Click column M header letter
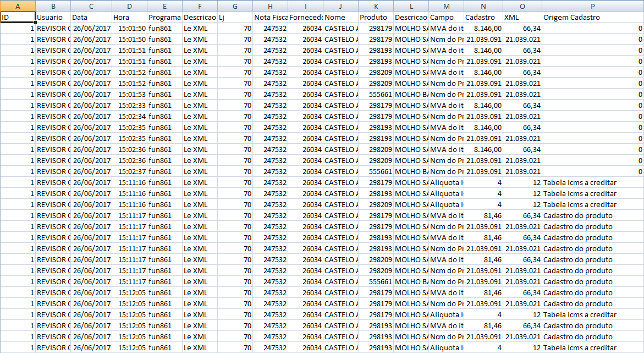 click(446, 6)
